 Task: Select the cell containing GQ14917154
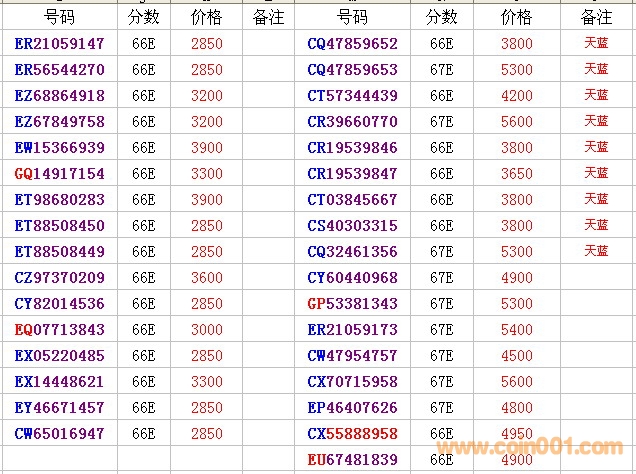click(60, 174)
